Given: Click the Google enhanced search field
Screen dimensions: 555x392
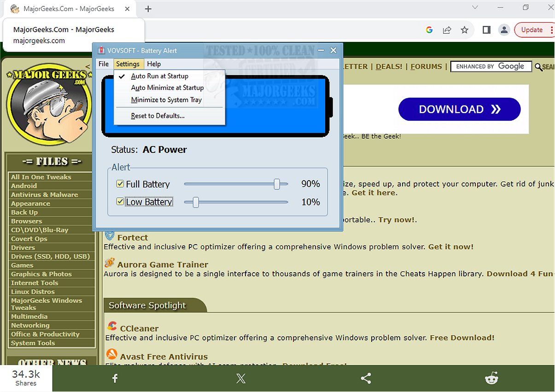Looking at the screenshot, I should (491, 66).
